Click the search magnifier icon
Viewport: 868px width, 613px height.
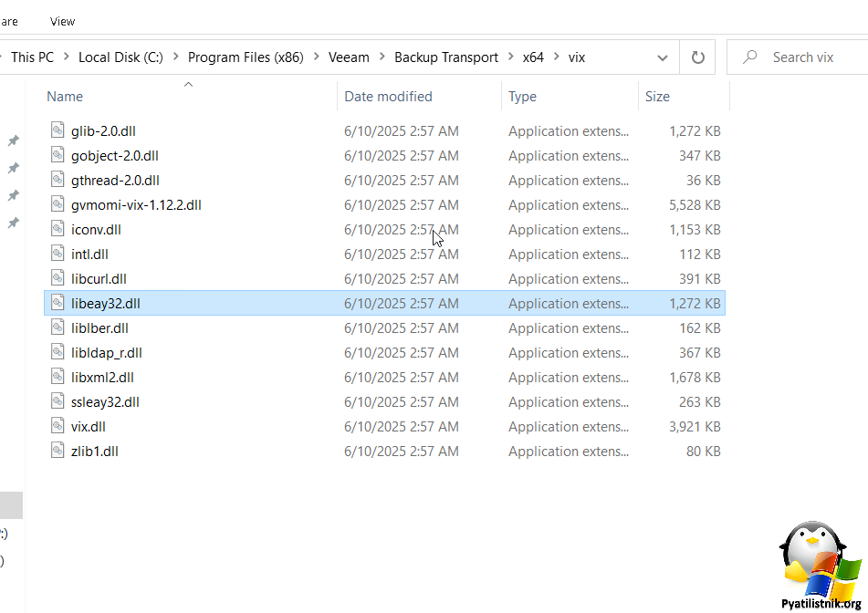click(750, 57)
